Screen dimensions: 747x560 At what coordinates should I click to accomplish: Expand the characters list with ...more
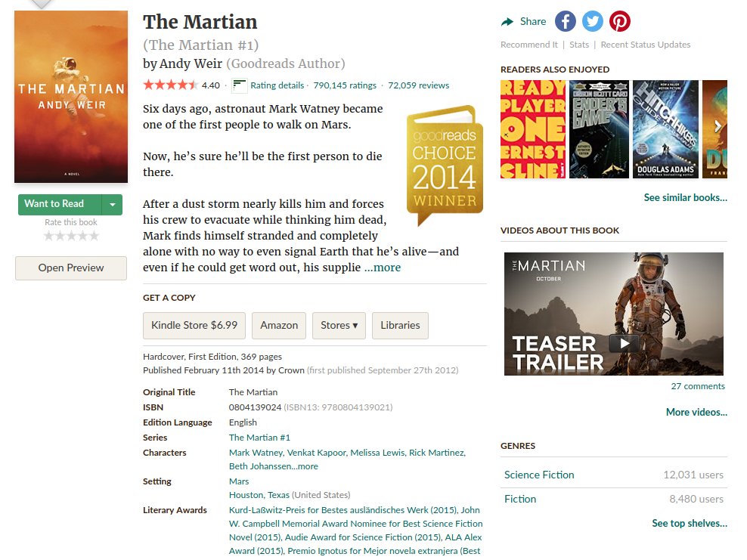click(304, 466)
